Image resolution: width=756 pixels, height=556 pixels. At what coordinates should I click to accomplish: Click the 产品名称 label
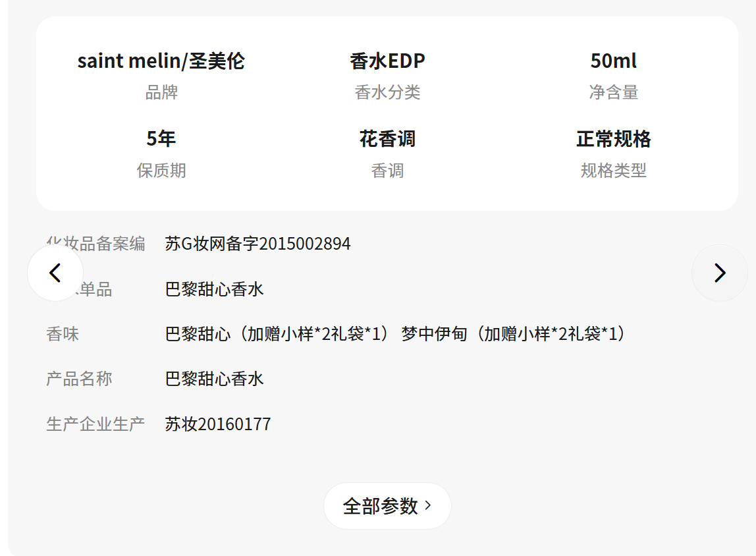click(x=79, y=379)
